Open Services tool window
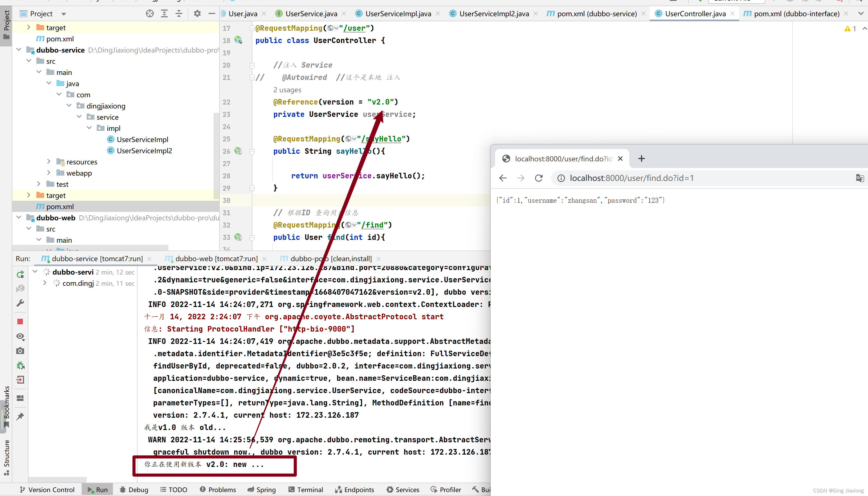 tap(403, 490)
